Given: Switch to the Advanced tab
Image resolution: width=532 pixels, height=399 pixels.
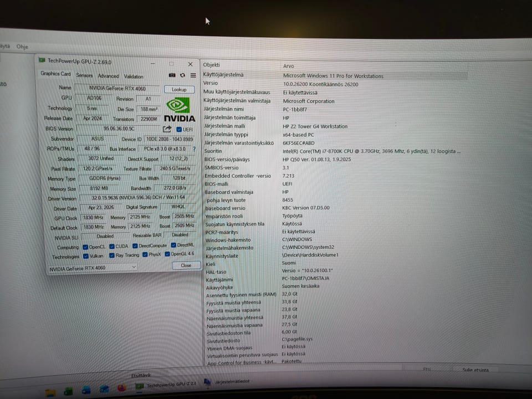Looking at the screenshot, I should point(108,76).
